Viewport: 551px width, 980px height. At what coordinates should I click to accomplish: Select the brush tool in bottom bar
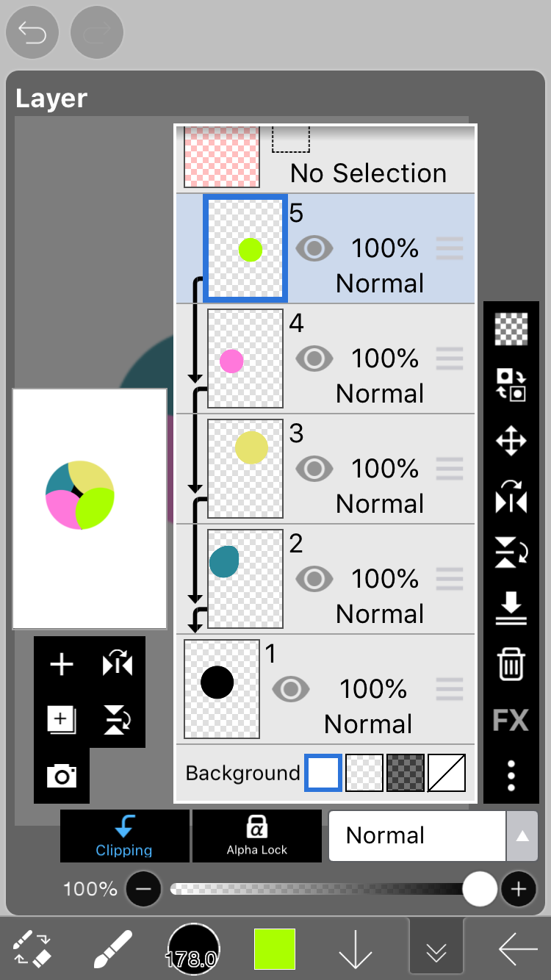pyautogui.click(x=113, y=950)
